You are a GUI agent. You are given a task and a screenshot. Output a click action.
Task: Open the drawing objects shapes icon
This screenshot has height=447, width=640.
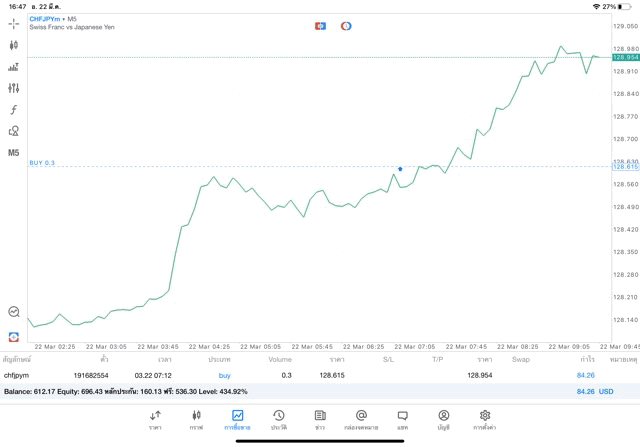[x=14, y=131]
